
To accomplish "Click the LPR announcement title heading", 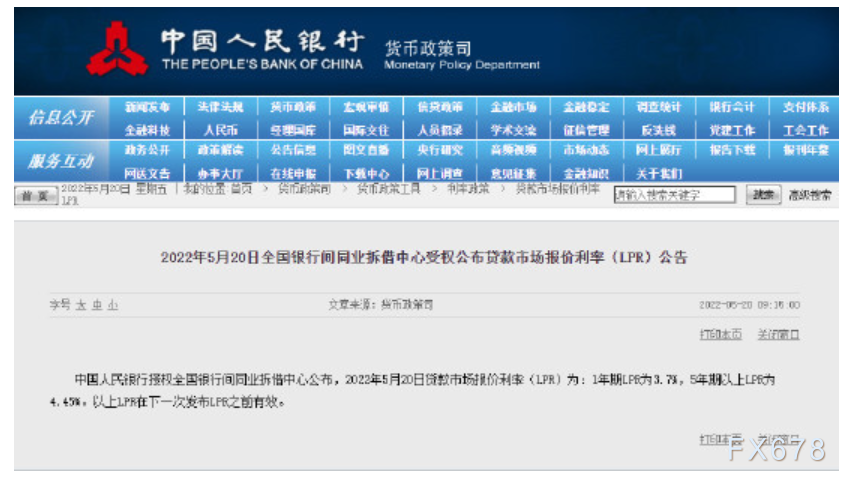I will 424,257.
